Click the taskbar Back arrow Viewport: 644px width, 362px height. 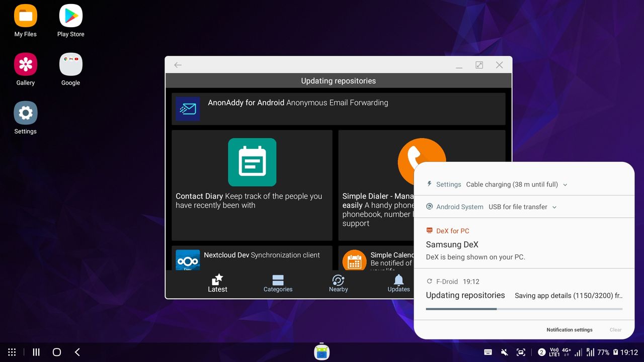coord(77,352)
